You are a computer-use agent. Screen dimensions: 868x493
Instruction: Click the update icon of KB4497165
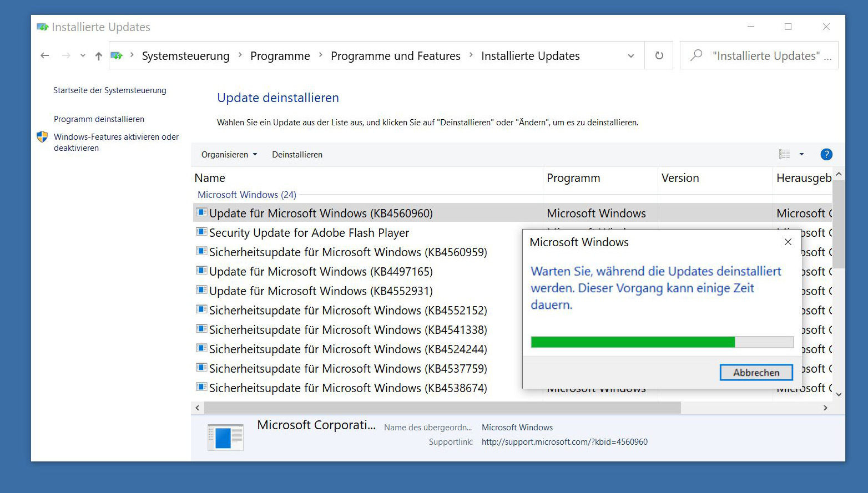201,271
